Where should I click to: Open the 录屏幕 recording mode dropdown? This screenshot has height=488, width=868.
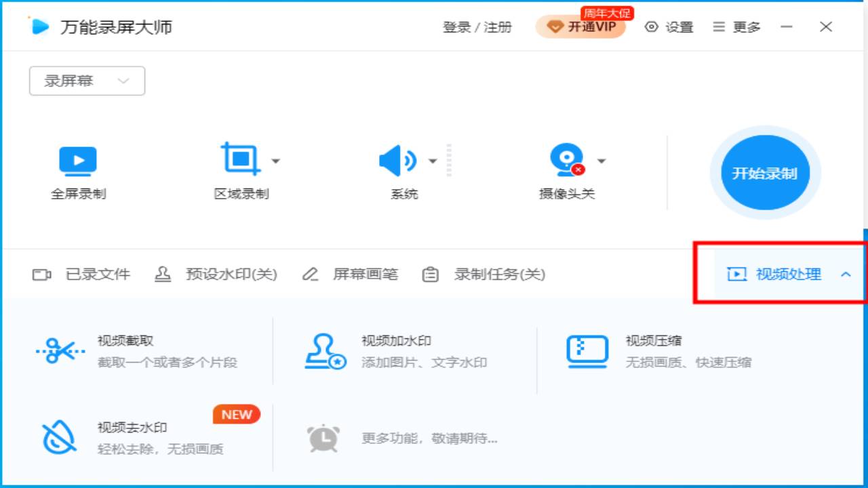click(x=87, y=81)
